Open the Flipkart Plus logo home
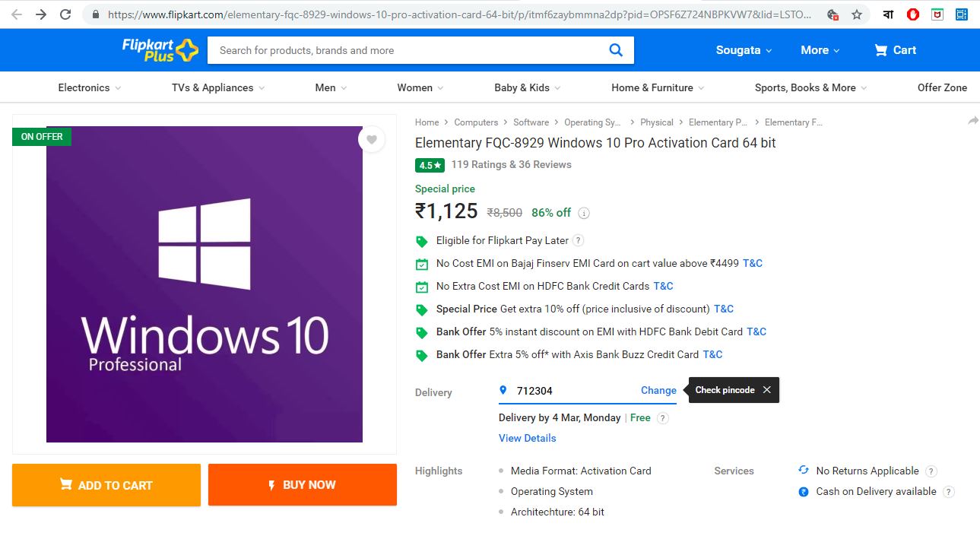This screenshot has width=980, height=536. tap(160, 50)
